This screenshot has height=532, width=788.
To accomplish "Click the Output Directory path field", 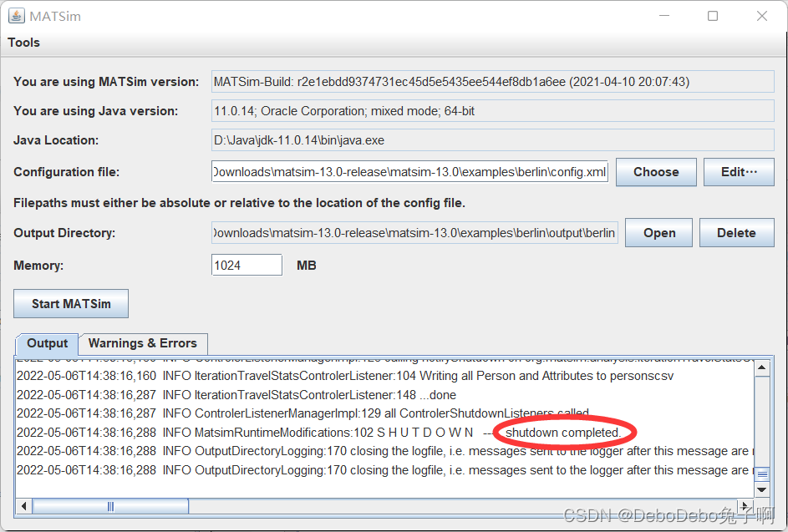I will pyautogui.click(x=414, y=233).
